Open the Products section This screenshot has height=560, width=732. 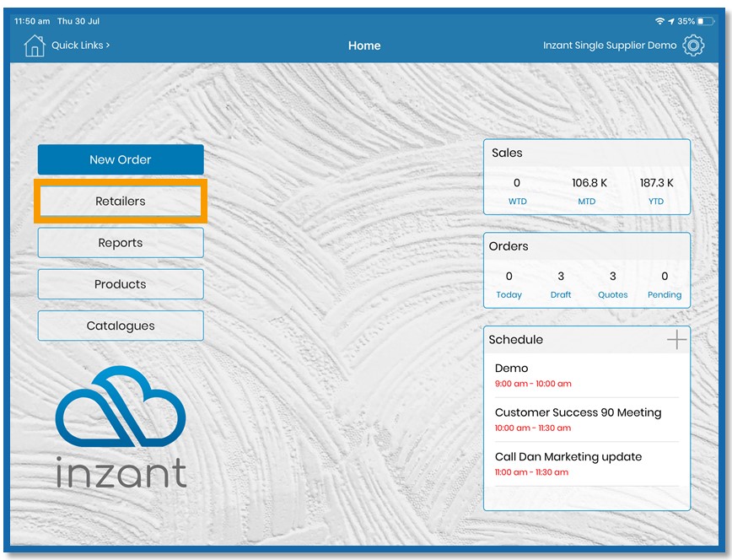click(121, 284)
